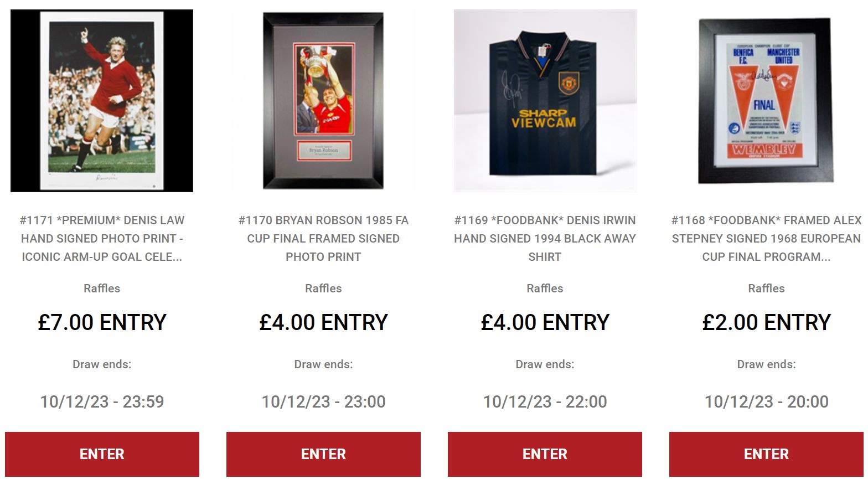Screen dimensions: 868x479
Task: Click ENTER for the £2.00 Stepney raffle
Action: coord(766,454)
